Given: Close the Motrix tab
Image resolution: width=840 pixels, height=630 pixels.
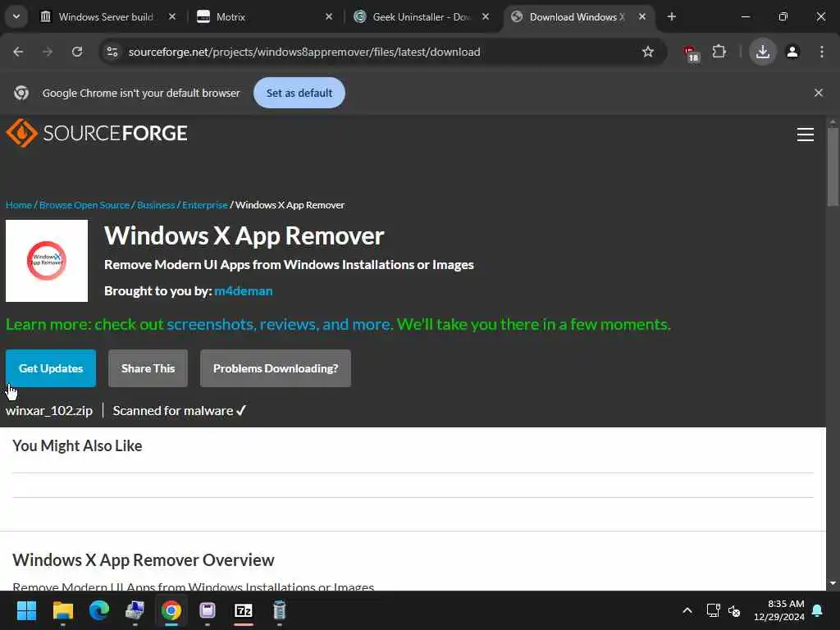Looking at the screenshot, I should tap(329, 16).
